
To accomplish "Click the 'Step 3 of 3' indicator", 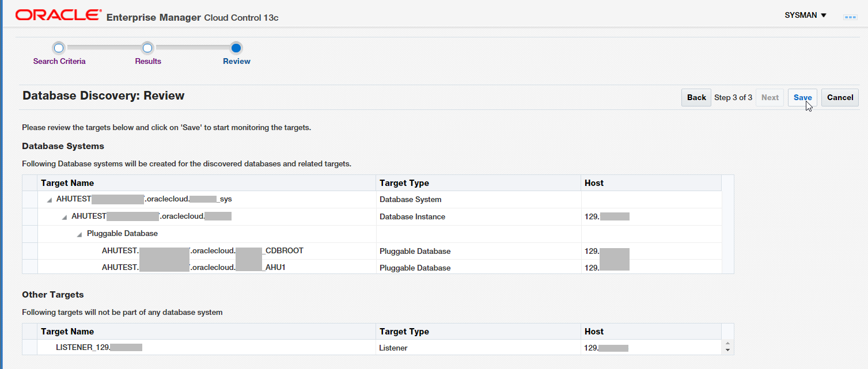I will (733, 97).
